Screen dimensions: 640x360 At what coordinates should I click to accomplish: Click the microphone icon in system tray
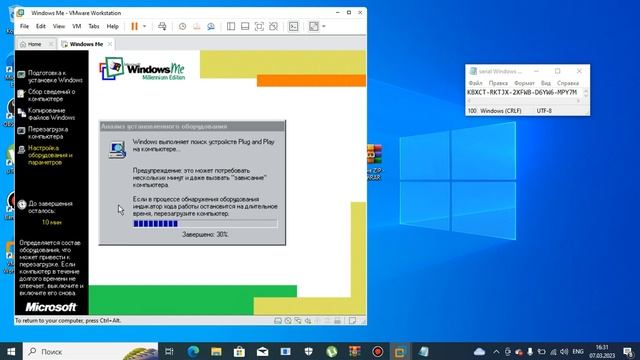point(530,351)
